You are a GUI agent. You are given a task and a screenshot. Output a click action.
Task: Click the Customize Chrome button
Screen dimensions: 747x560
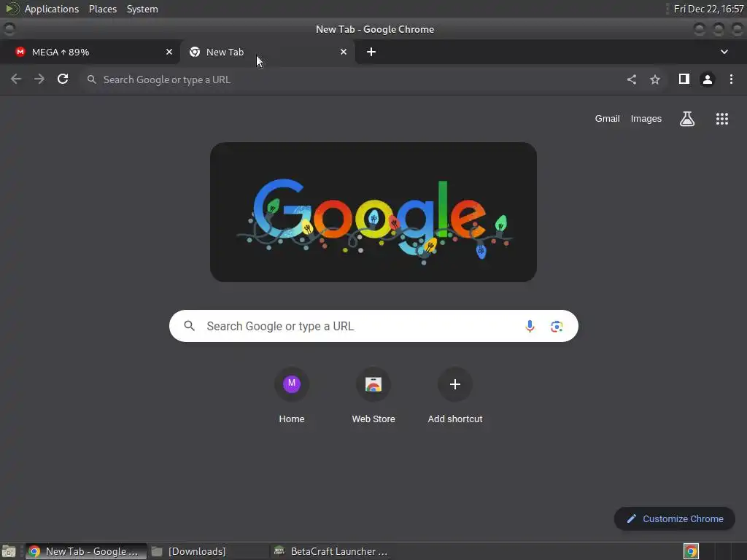coord(675,518)
